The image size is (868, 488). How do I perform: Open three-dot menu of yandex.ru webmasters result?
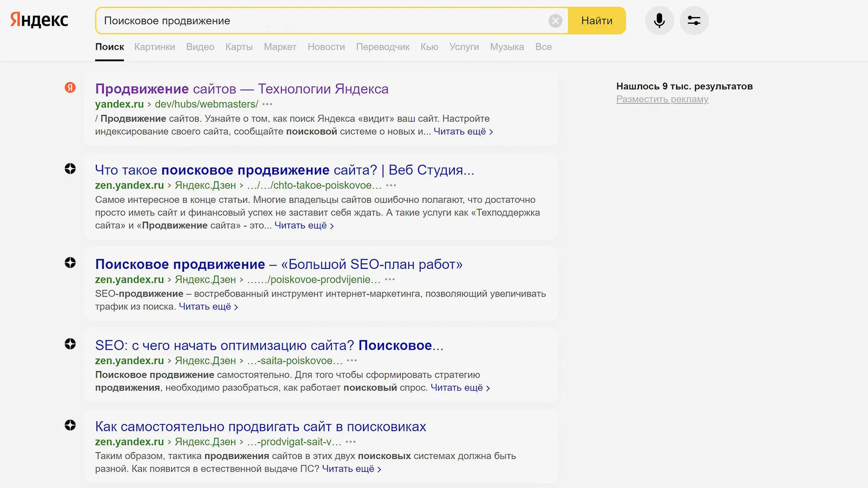(267, 104)
